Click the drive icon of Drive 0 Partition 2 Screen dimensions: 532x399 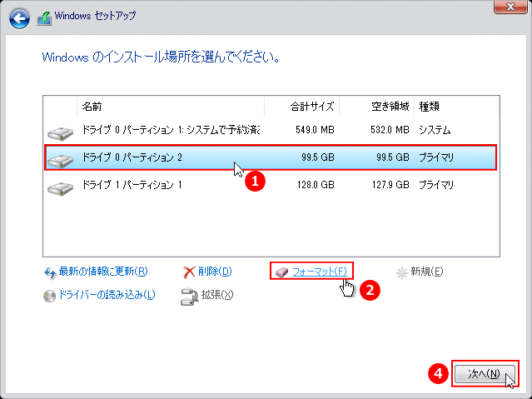(x=61, y=160)
